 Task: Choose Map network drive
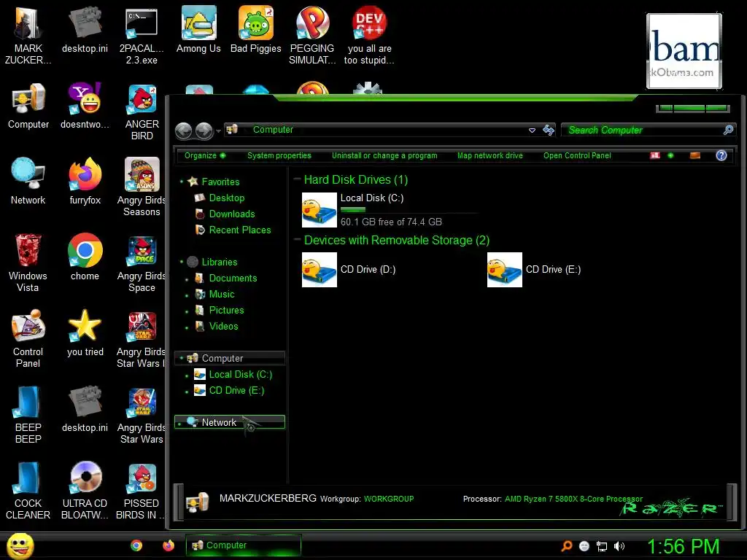(x=489, y=156)
